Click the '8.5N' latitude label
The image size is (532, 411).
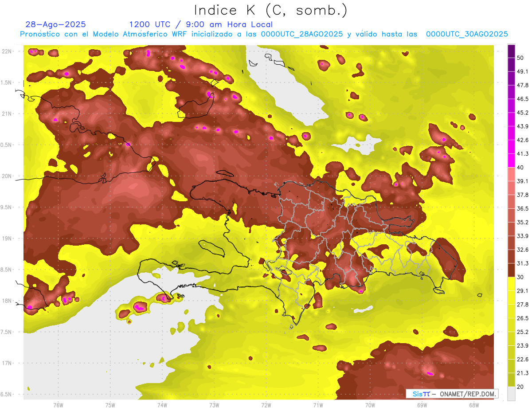tap(7, 270)
